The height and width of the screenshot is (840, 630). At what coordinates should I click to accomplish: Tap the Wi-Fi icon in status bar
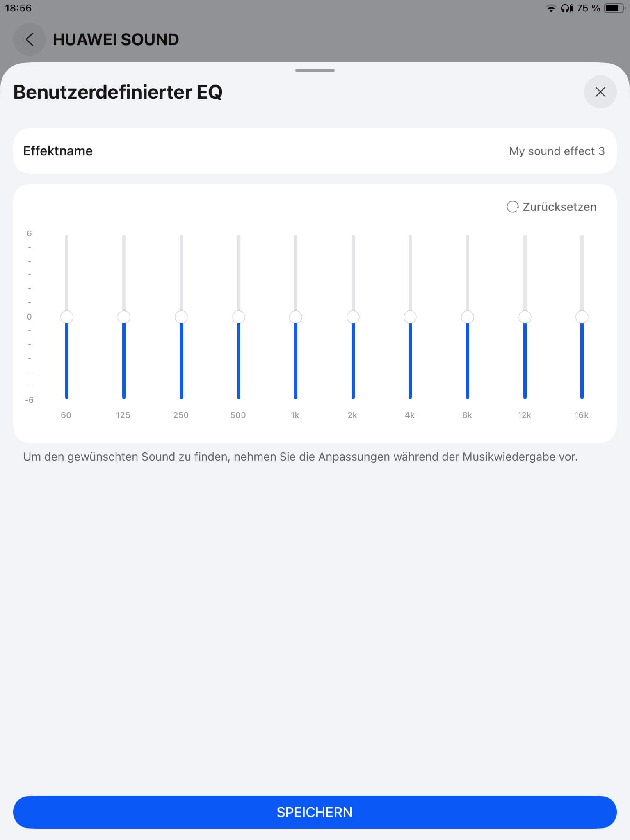point(551,9)
